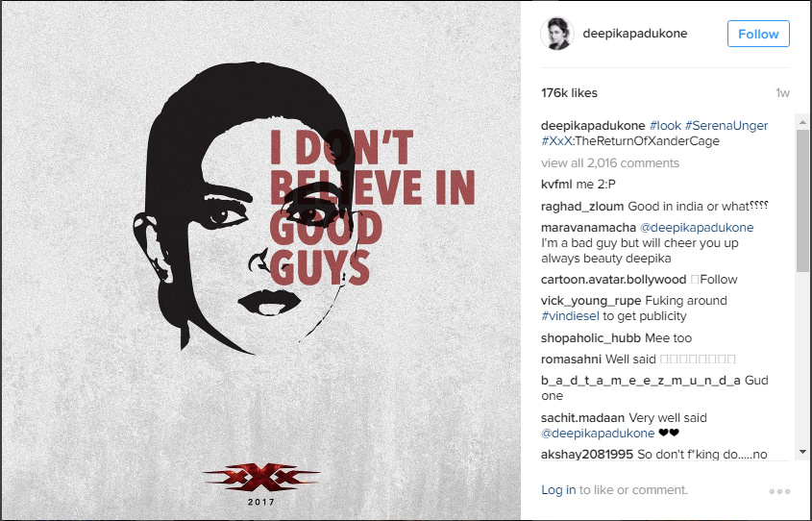The image size is (812, 521).
Task: Click the 176k likes count
Action: [569, 93]
